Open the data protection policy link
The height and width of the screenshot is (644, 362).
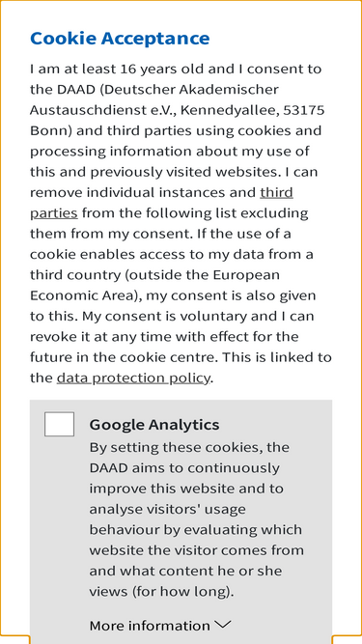[x=133, y=378]
